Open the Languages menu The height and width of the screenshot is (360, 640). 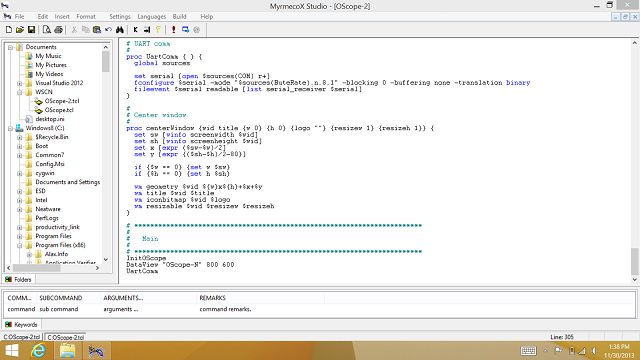click(x=151, y=16)
